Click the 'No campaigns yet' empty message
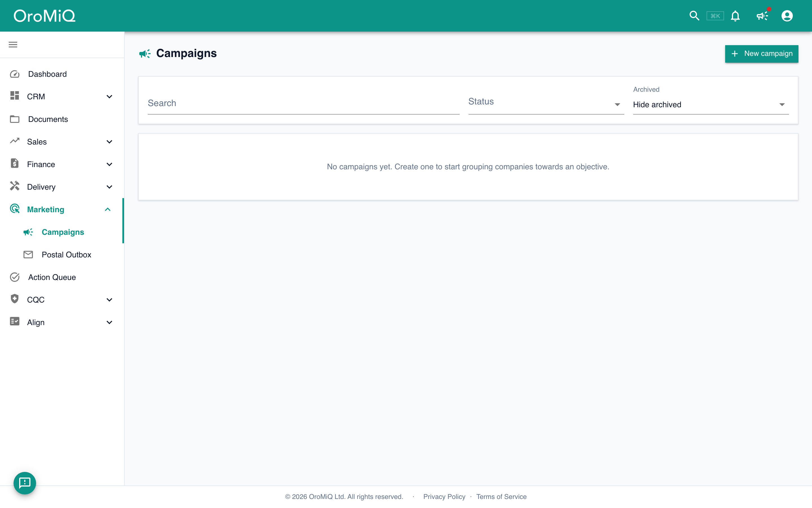The width and height of the screenshot is (812, 508). 468,167
